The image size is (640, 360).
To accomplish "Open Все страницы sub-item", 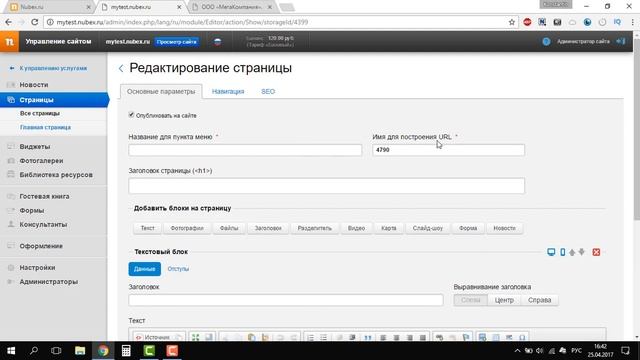I will click(40, 113).
